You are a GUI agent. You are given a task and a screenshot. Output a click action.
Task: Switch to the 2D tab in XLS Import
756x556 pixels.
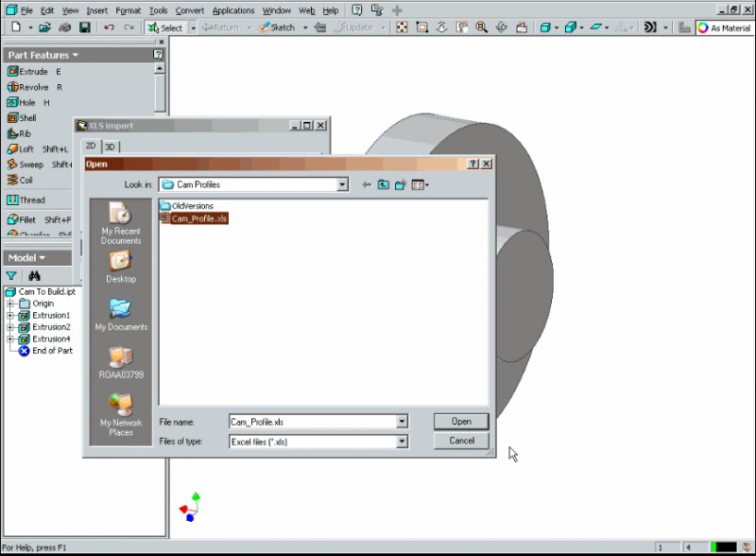[x=91, y=146]
